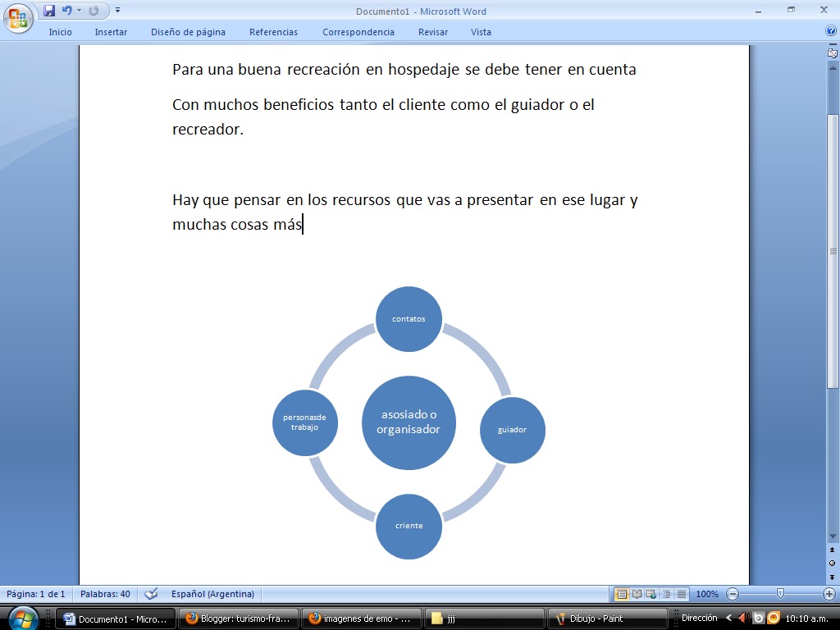This screenshot has width=840, height=630.
Task: Click the Dirección toolbar label on taskbar
Action: coord(699,619)
